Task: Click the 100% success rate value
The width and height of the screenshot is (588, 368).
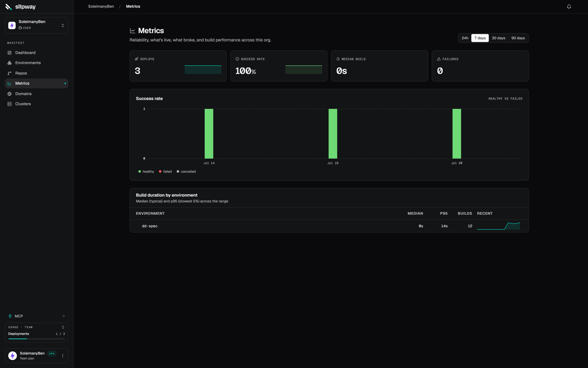Action: tap(245, 71)
